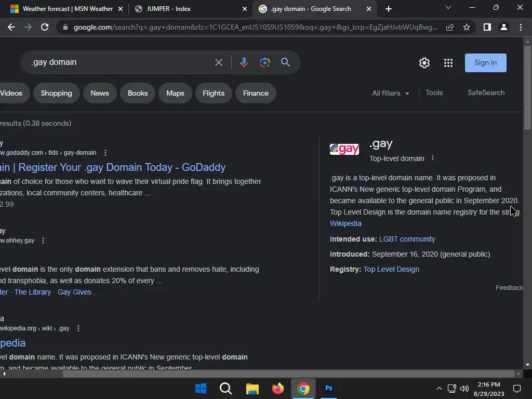Screen dimensions: 532x399
Task: Open network icon in system tray
Action: click(x=451, y=389)
